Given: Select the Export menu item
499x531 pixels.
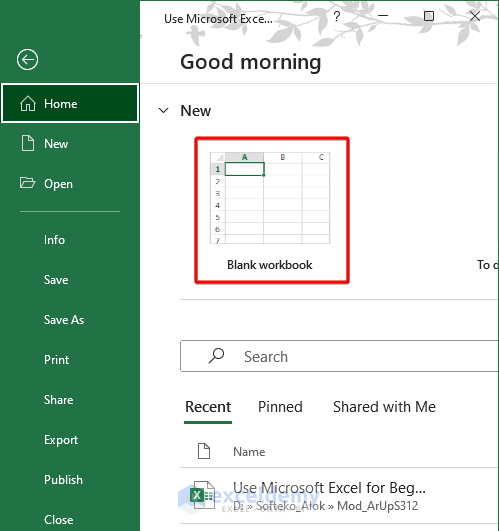Looking at the screenshot, I should point(61,440).
